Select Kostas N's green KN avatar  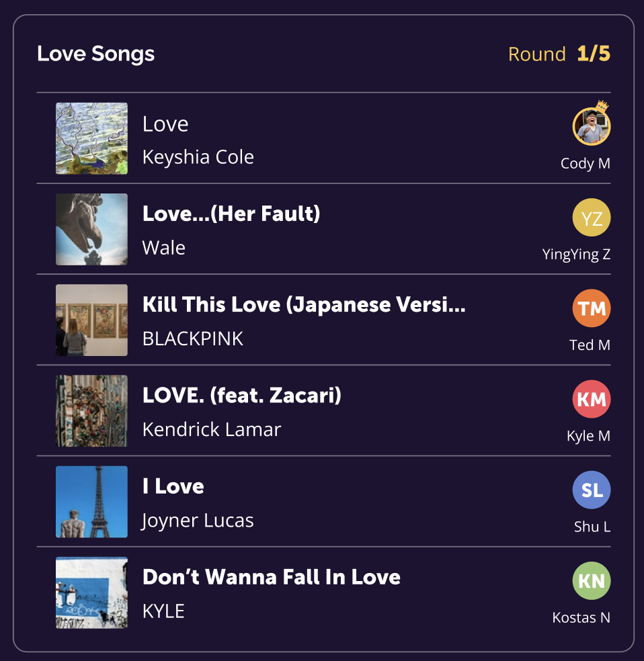(x=590, y=580)
